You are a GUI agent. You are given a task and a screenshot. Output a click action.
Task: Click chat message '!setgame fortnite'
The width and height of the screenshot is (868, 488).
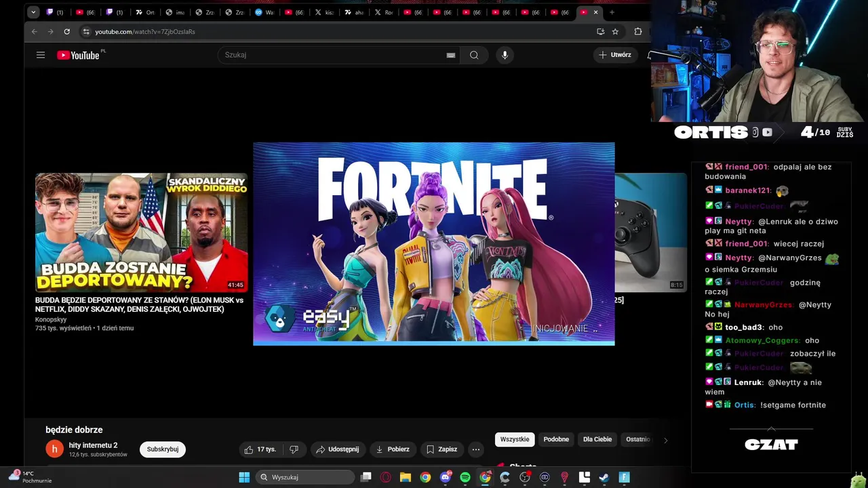[793, 405]
